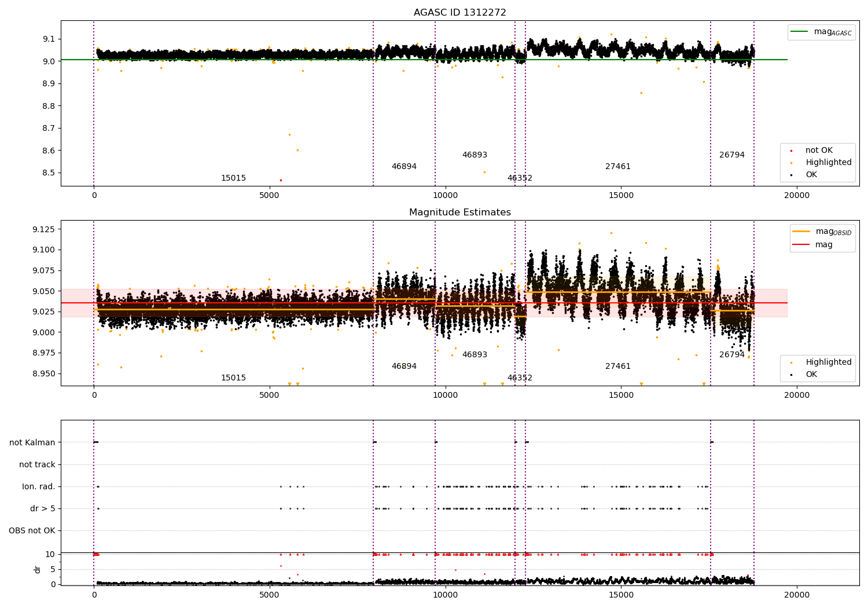868x608 pixels.
Task: Click OBSID label 46352 in top plot
Action: (520, 178)
